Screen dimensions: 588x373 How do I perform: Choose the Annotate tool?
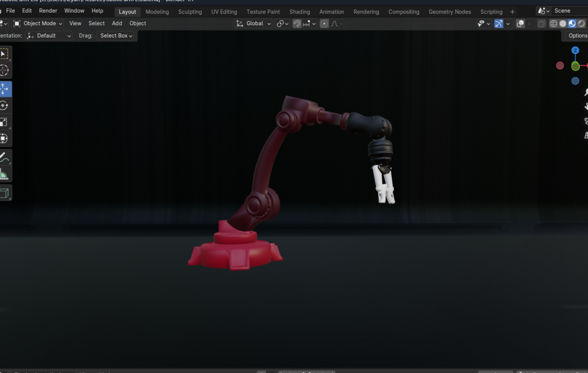(5, 157)
